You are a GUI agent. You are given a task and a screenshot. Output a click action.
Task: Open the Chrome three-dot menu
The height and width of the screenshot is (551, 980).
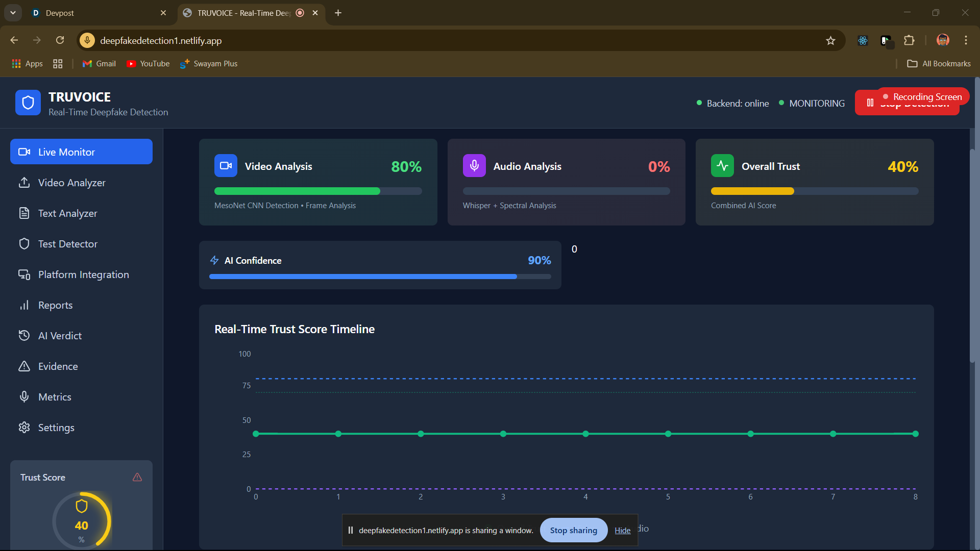(966, 40)
